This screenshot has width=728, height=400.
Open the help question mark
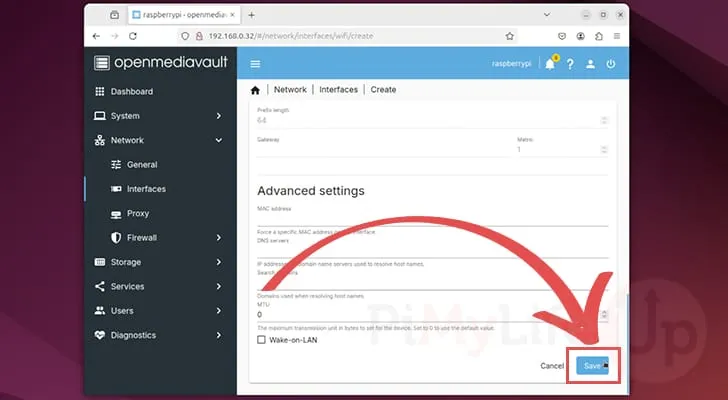point(570,64)
